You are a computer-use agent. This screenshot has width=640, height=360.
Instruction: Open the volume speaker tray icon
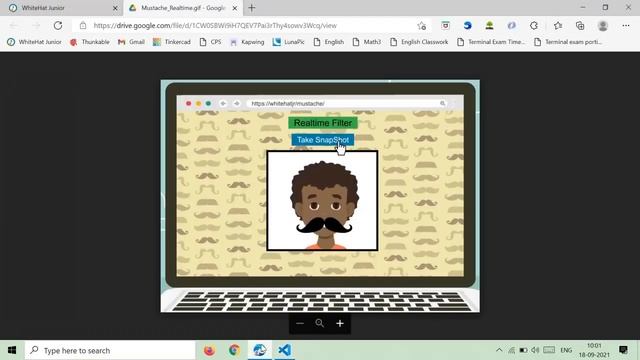tap(536, 350)
